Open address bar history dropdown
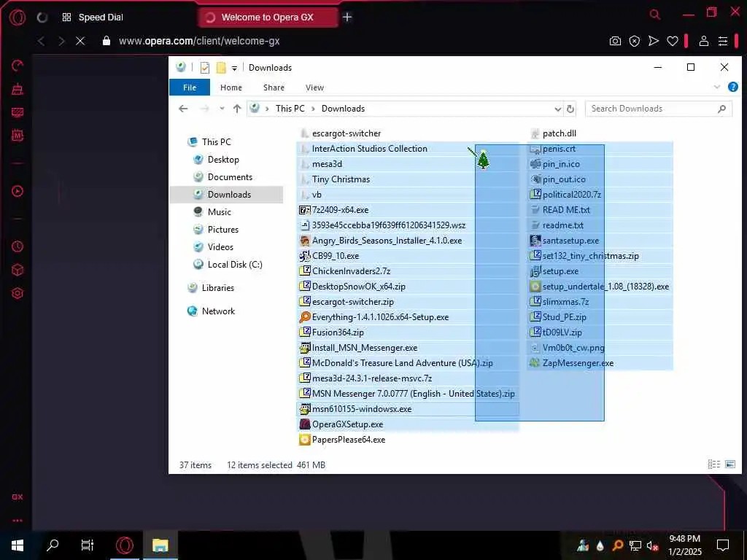 point(558,109)
